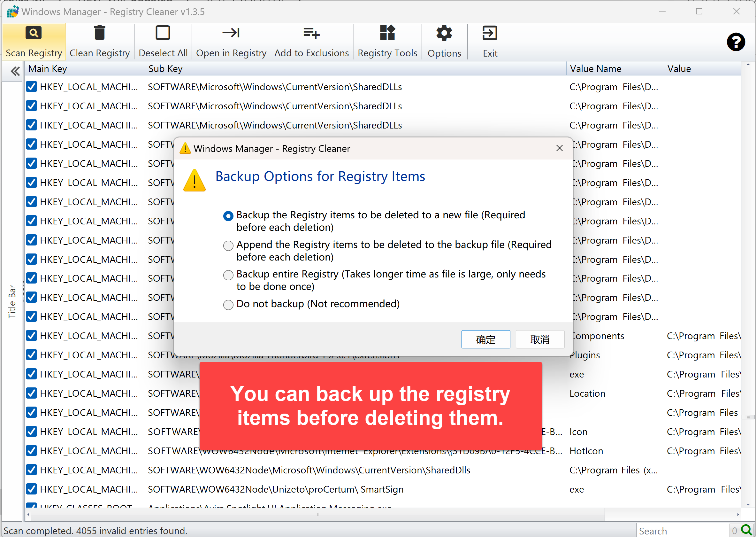The width and height of the screenshot is (756, 537).
Task: Sort by the Value column header
Action: click(x=702, y=69)
